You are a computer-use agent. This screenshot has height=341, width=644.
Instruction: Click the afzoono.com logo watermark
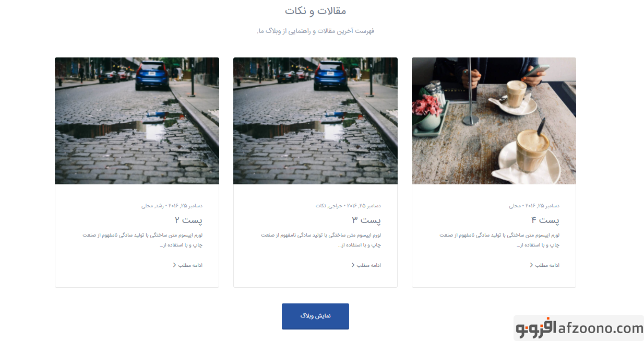point(579,328)
